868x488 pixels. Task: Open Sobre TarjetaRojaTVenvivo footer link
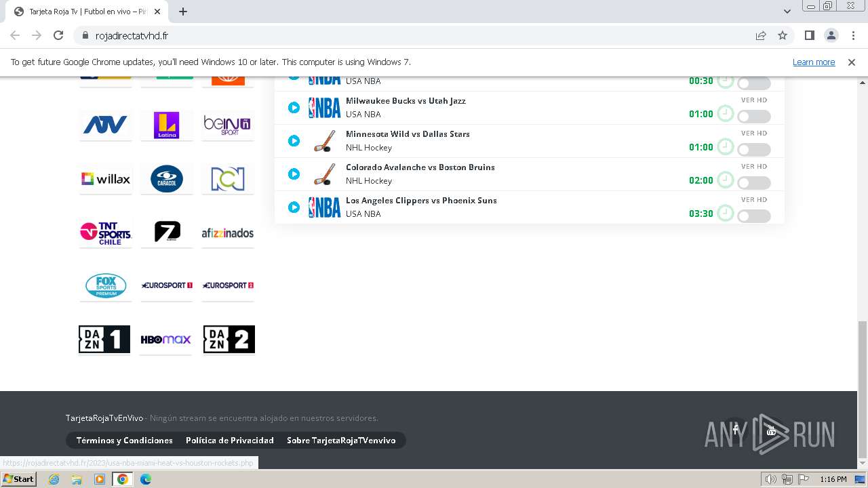[341, 441]
